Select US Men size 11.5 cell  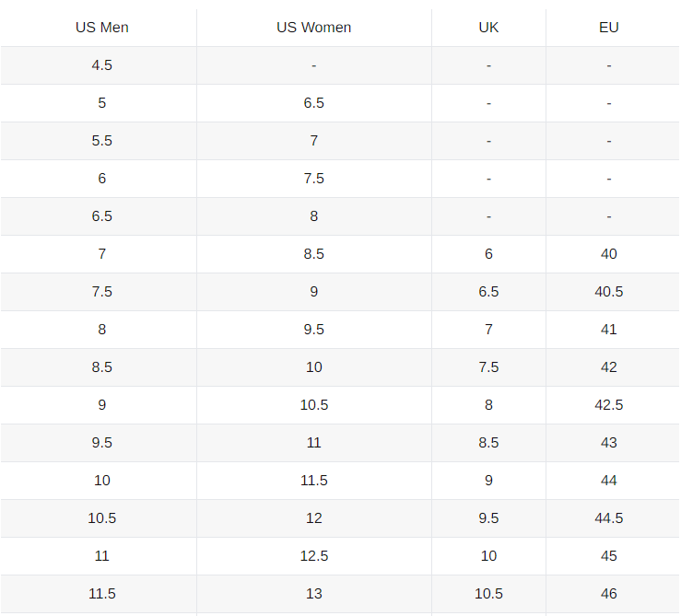click(102, 594)
